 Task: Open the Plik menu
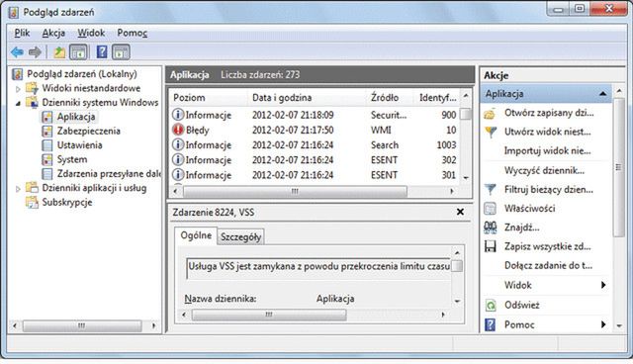coord(22,33)
